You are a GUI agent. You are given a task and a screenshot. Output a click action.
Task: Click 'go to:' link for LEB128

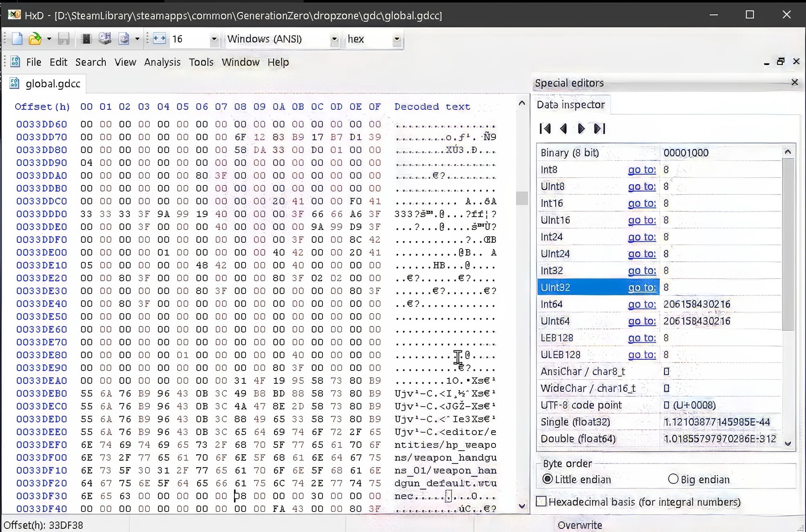(x=642, y=338)
